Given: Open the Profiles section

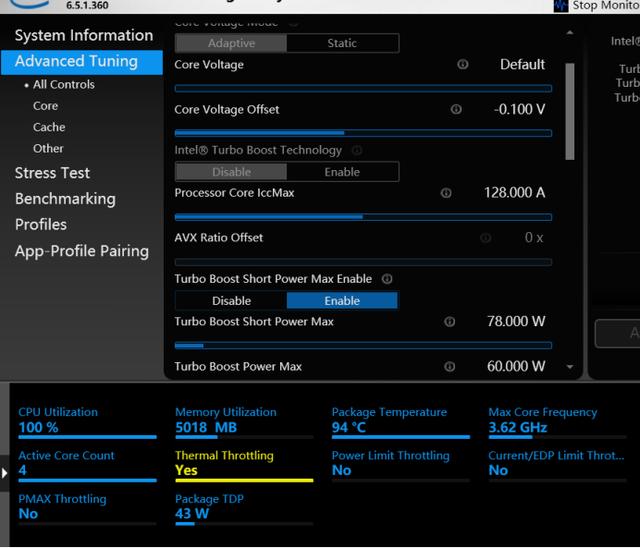Looking at the screenshot, I should (41, 224).
